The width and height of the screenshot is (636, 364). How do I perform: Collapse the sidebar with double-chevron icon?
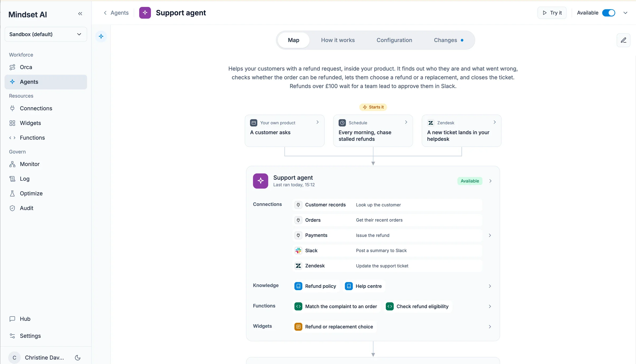pos(80,14)
